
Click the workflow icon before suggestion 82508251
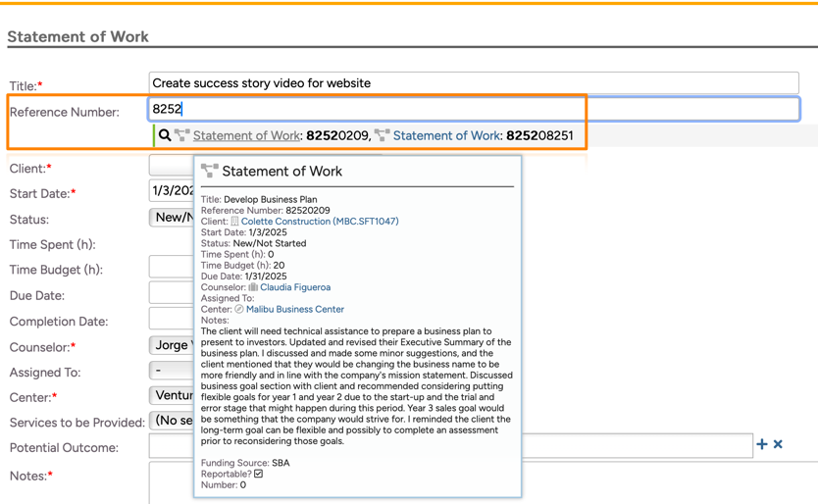382,135
